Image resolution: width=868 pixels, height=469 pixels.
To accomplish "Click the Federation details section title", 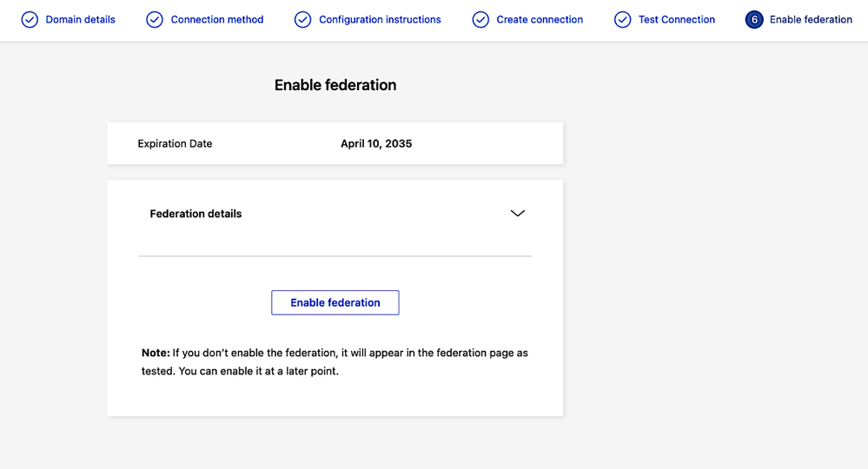I will [x=195, y=214].
